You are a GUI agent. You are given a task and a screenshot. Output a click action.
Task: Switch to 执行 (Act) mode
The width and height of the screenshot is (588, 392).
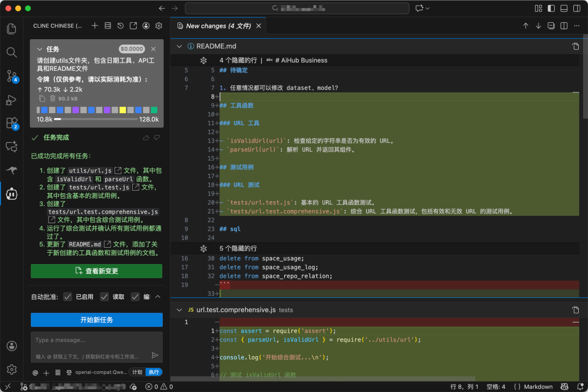(x=154, y=372)
